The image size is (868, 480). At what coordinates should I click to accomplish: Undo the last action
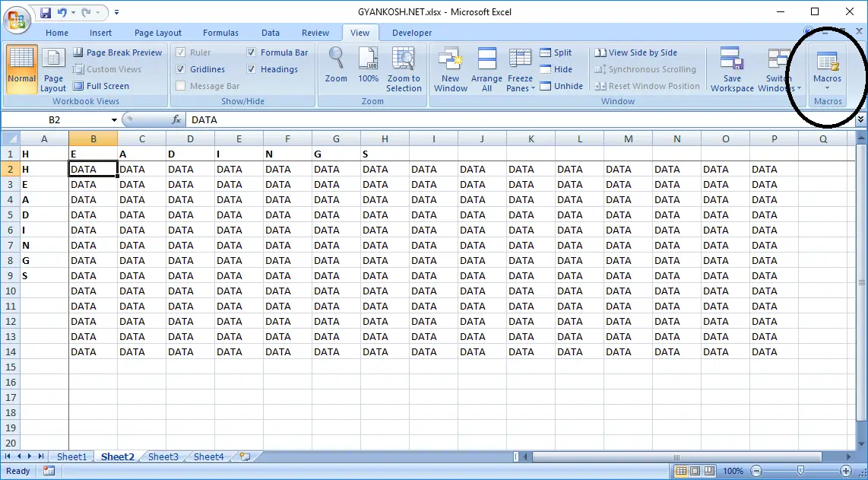[62, 11]
